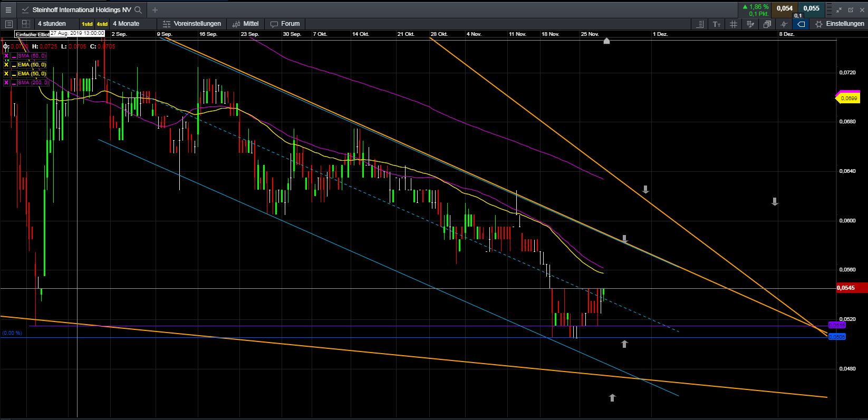Select the Tt text annotation tool
The width and height of the screenshot is (868, 420).
point(717,24)
